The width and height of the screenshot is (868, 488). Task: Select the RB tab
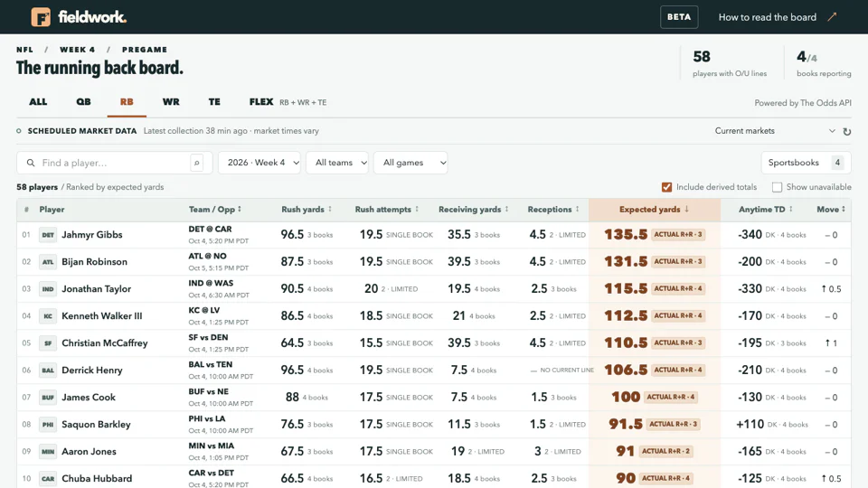tap(127, 102)
